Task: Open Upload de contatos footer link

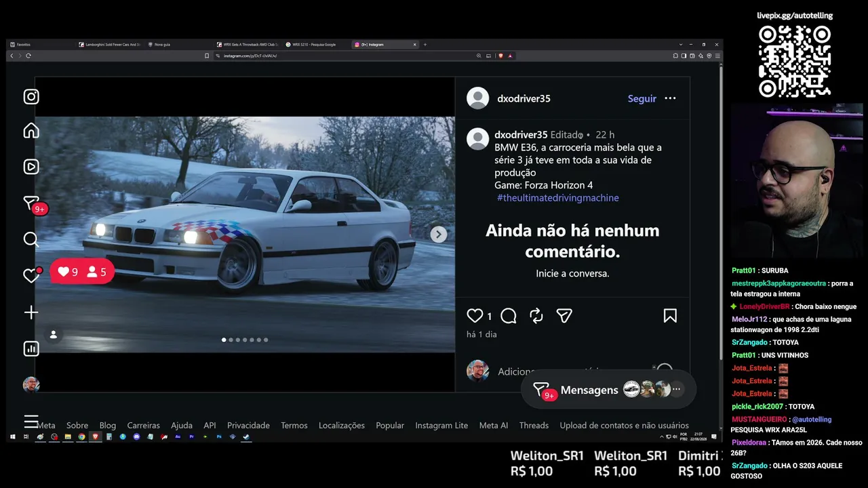Action: click(625, 426)
